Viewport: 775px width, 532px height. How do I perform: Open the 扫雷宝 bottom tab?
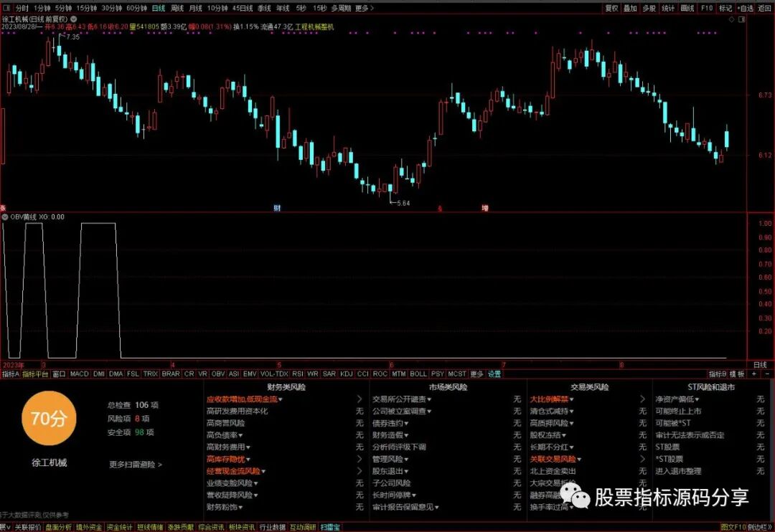pyautogui.click(x=330, y=528)
